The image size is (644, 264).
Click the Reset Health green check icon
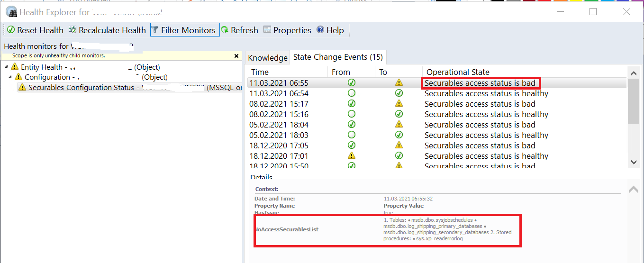11,30
